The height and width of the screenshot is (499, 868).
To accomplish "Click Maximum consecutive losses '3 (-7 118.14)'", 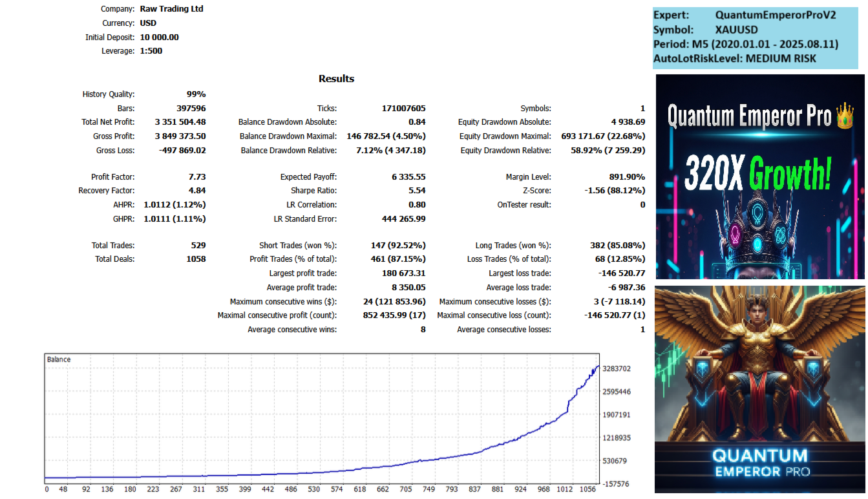I will click(x=616, y=302).
